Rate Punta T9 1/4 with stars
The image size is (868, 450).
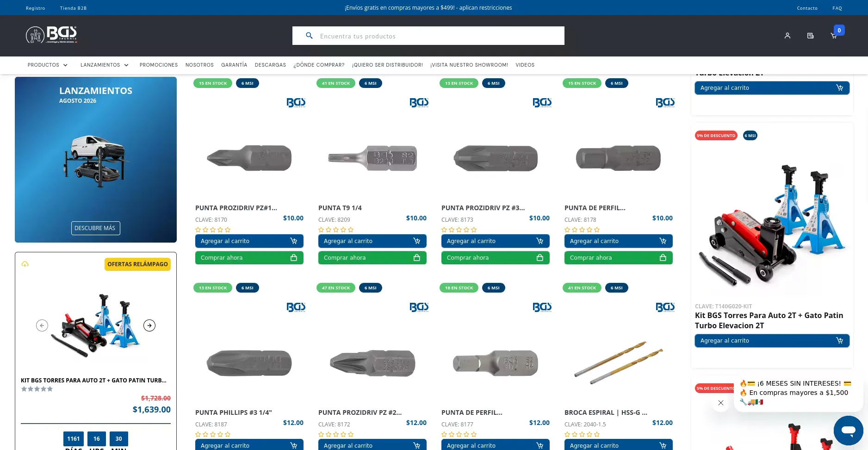tap(336, 230)
